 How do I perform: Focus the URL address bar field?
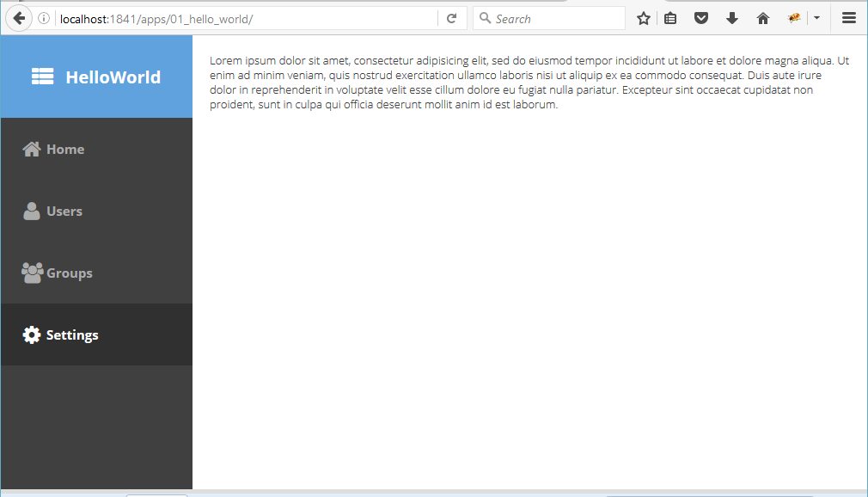pyautogui.click(x=247, y=19)
